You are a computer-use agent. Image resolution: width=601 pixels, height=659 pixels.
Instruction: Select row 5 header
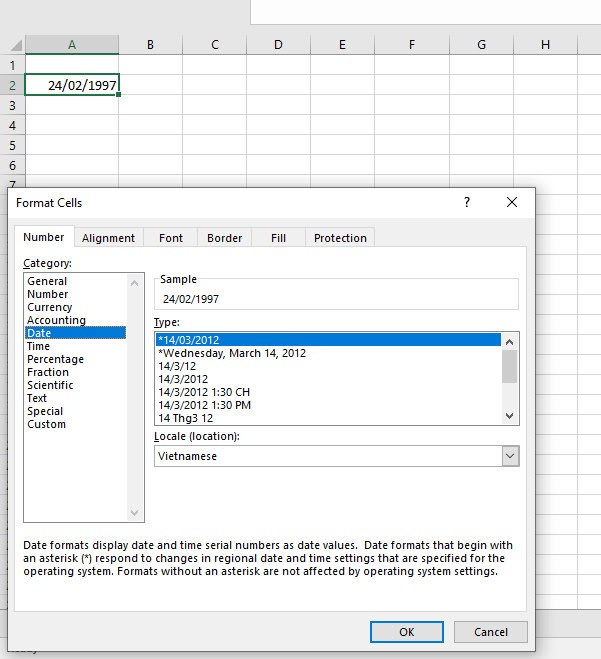(13, 145)
